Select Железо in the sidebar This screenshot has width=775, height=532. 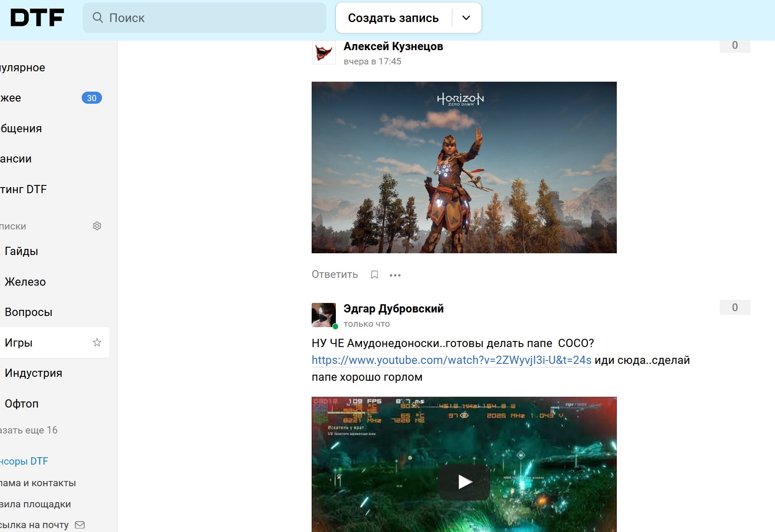(25, 282)
